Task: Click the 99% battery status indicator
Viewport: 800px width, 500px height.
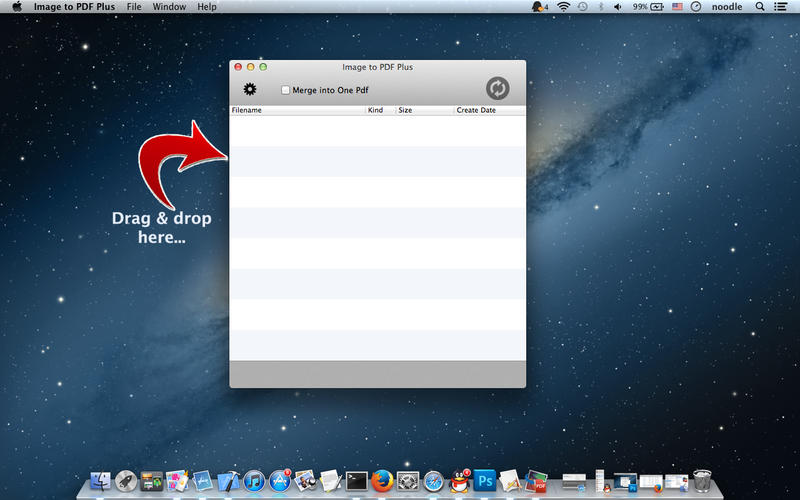Action: click(x=648, y=7)
